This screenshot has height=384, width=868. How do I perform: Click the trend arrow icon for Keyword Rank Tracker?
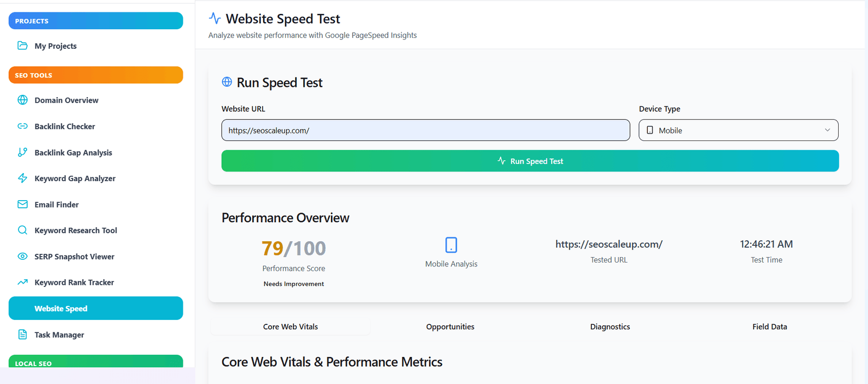coord(22,282)
